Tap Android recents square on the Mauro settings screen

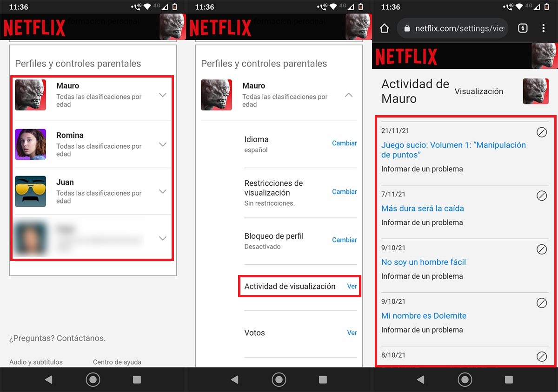point(323,379)
